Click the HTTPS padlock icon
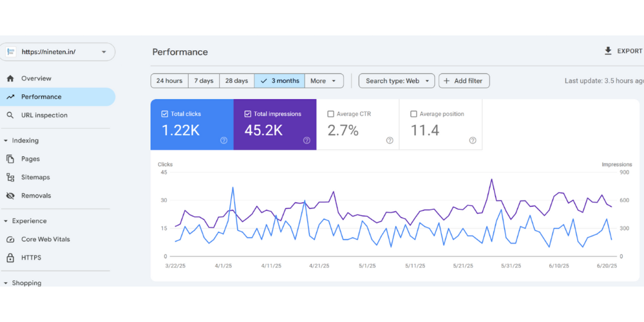Viewport: 644px width, 322px height. pos(10,258)
